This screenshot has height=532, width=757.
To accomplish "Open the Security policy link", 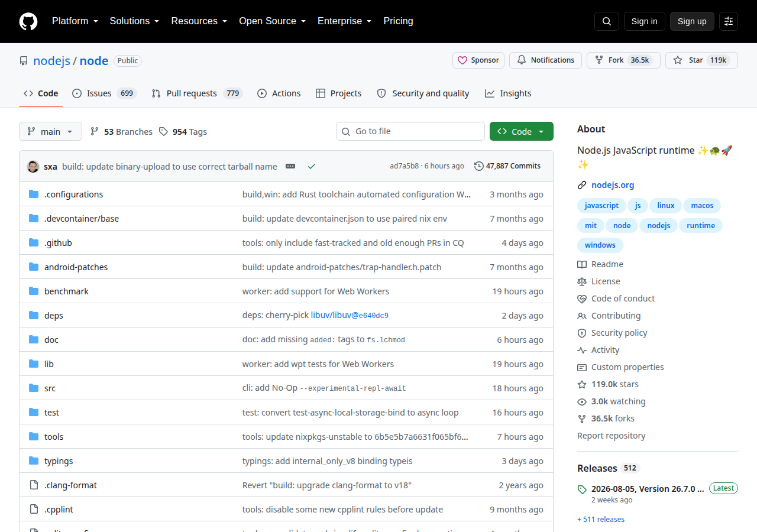I will click(612, 333).
